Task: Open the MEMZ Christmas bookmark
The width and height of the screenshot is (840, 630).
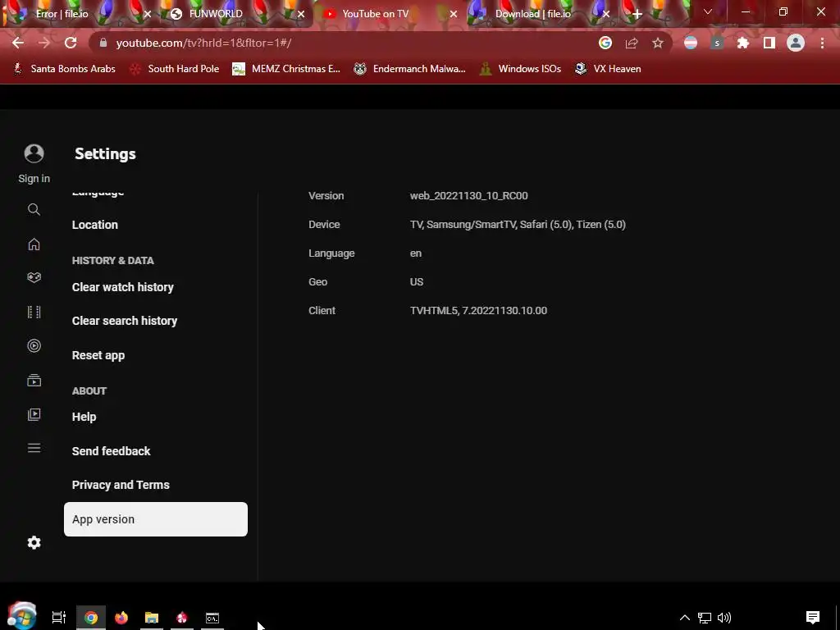Action: pos(286,69)
